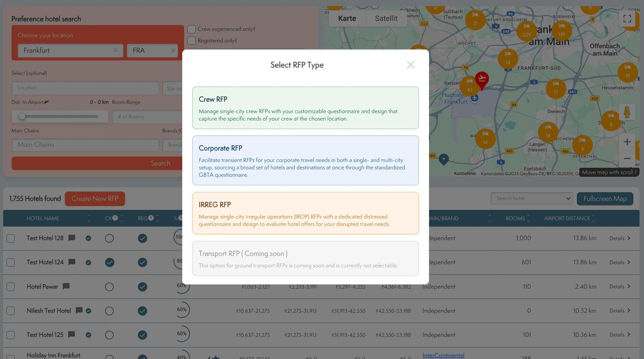Select the Hotel Pawar row checkbox
Screen dimensions: 644x359
(11, 286)
